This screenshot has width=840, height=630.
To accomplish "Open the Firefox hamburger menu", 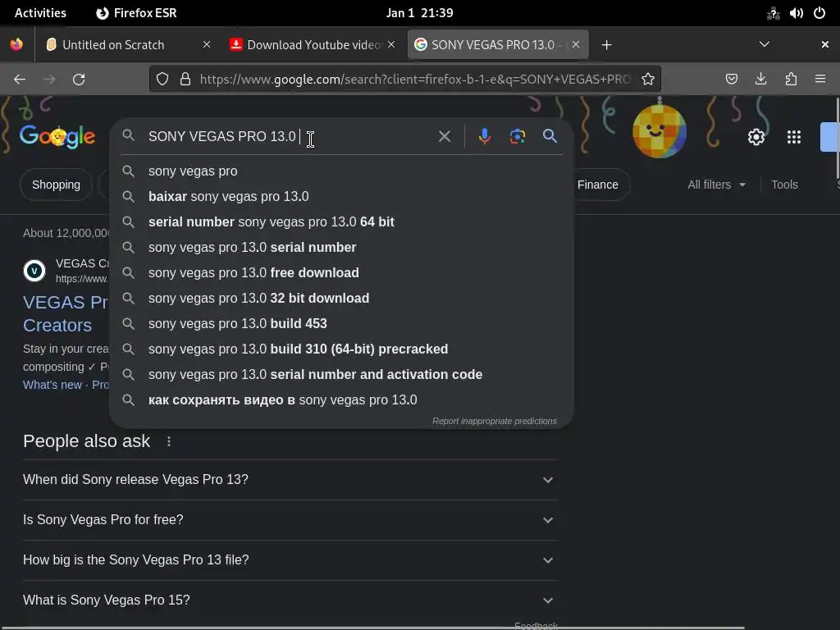I will (x=820, y=80).
